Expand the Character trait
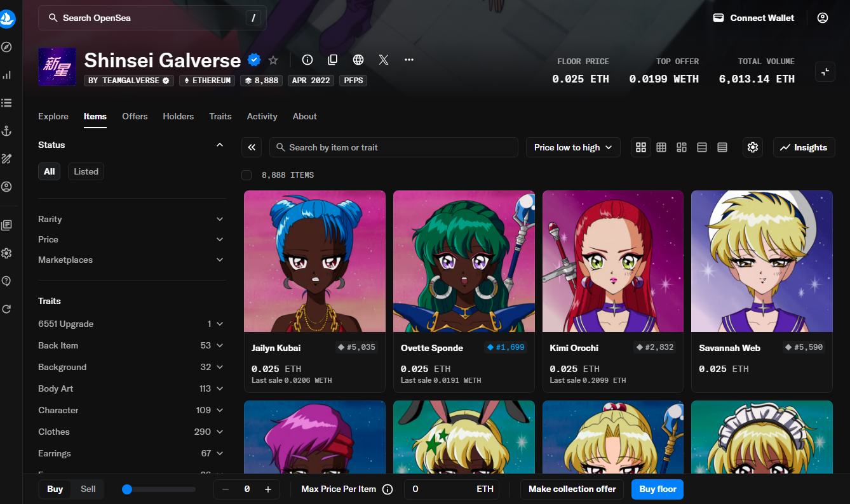The height and width of the screenshot is (504, 850). tap(132, 410)
